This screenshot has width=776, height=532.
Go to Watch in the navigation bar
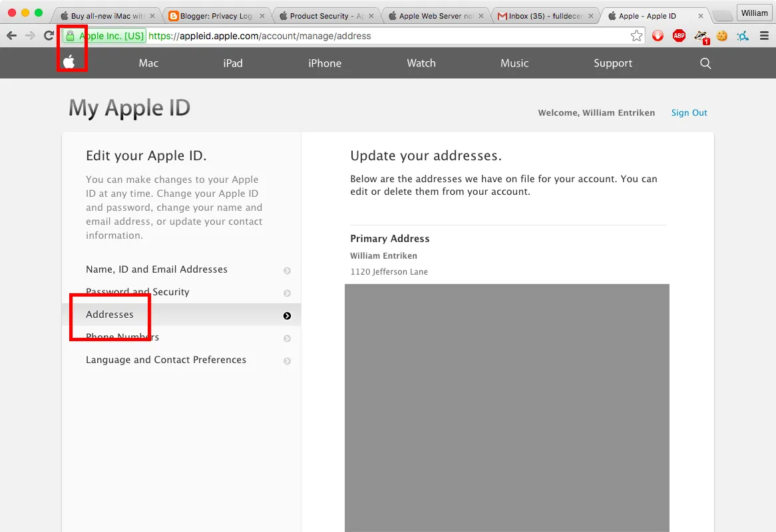421,63
